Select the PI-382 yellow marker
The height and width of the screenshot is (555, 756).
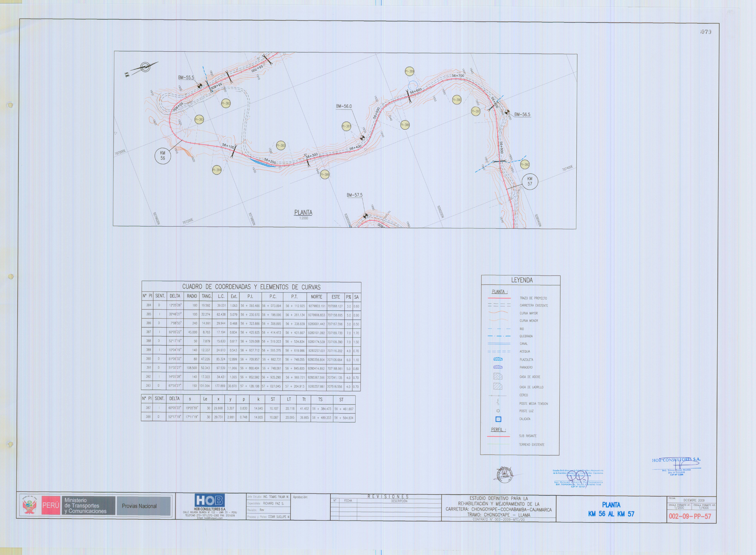pyautogui.click(x=226, y=103)
